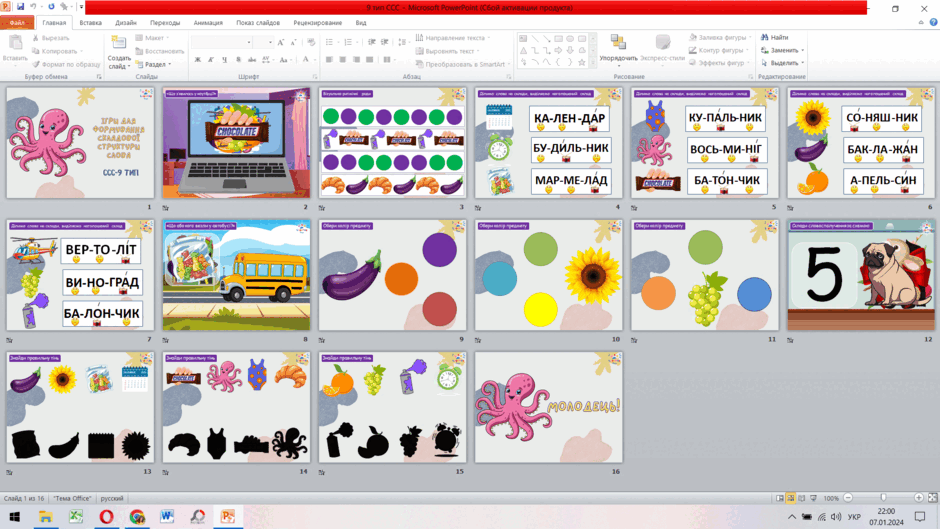Click Копировать in clipboard group

pyautogui.click(x=56, y=51)
